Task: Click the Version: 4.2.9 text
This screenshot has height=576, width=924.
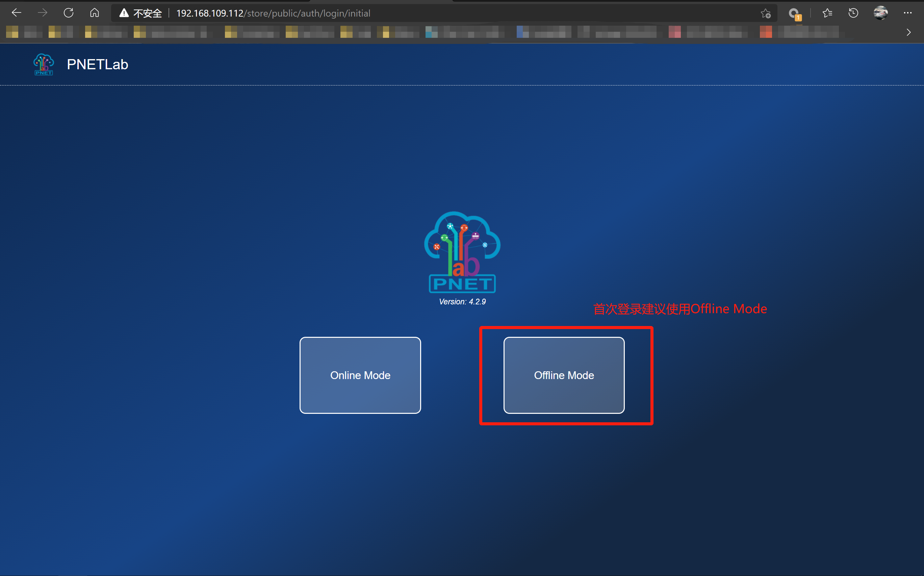Action: (x=462, y=302)
